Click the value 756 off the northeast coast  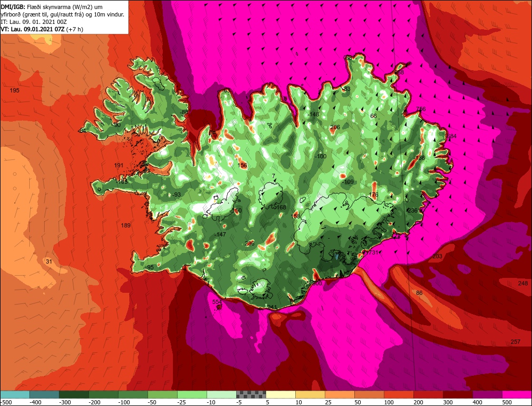coord(421,109)
